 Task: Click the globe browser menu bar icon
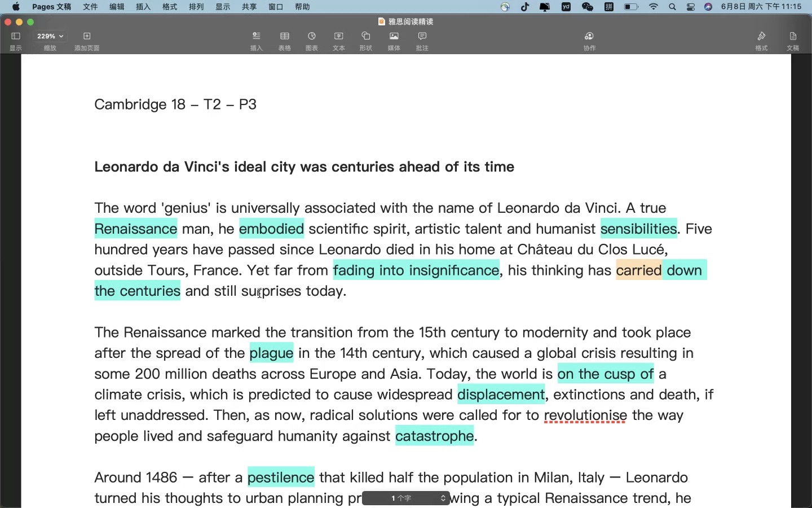coord(505,7)
